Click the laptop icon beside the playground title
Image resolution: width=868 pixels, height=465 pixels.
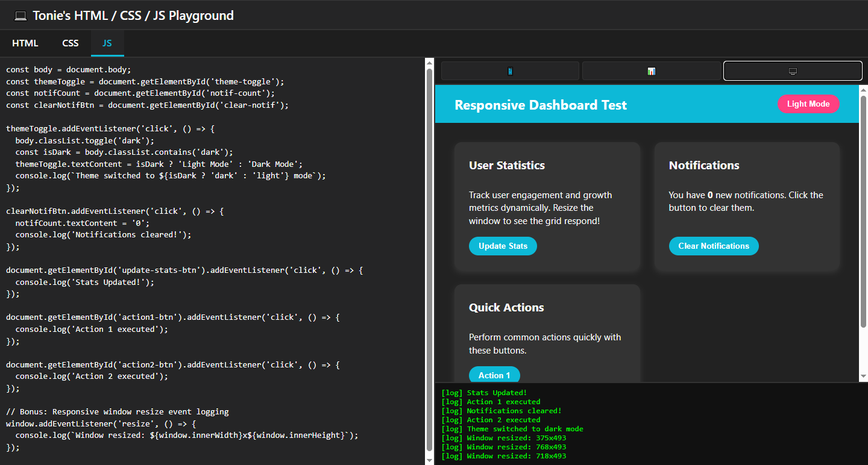tap(20, 16)
